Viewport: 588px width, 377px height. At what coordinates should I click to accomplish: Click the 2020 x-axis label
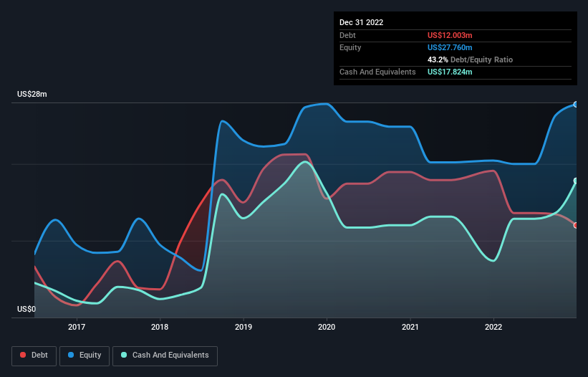[327, 327]
